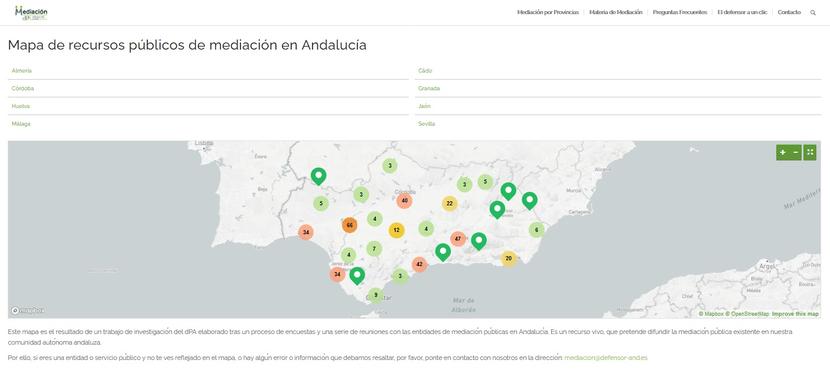Open the green cluster marker numbered 9 near Gibraltar

tap(375, 295)
